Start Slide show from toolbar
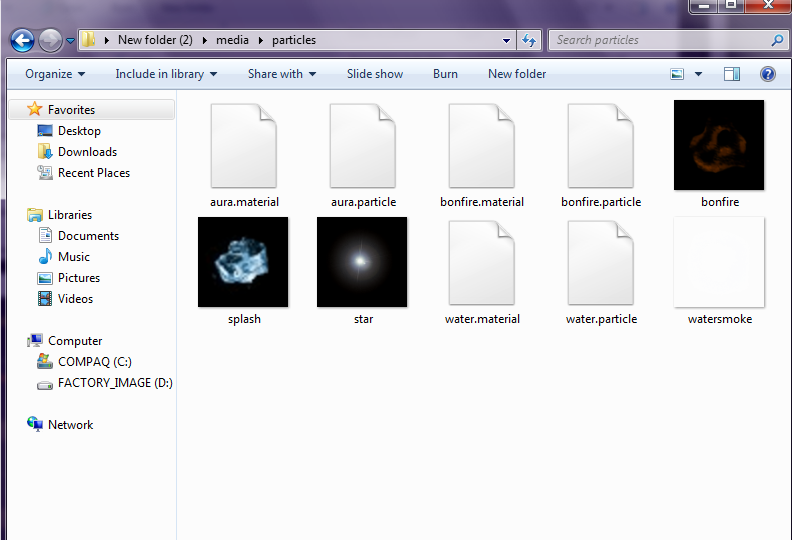The image size is (792, 540). pyautogui.click(x=375, y=74)
